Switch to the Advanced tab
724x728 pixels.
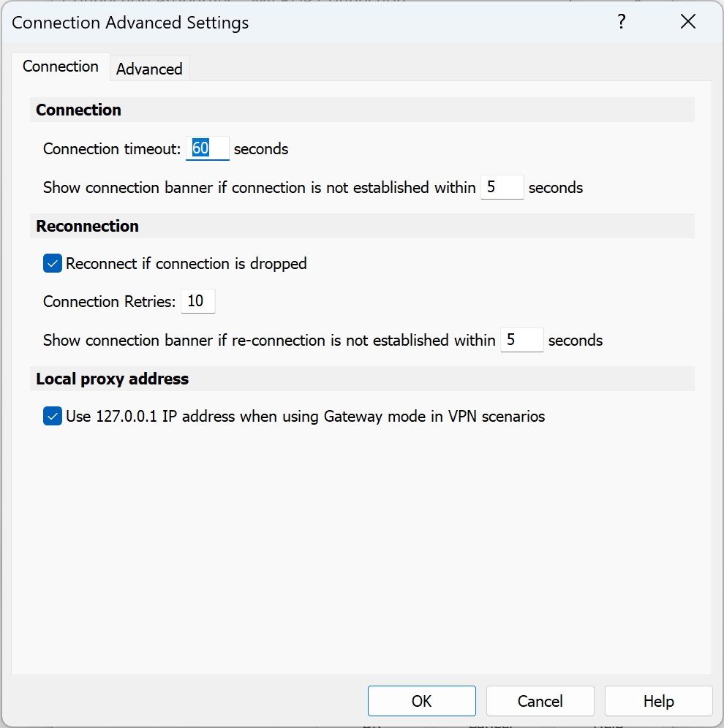(149, 69)
